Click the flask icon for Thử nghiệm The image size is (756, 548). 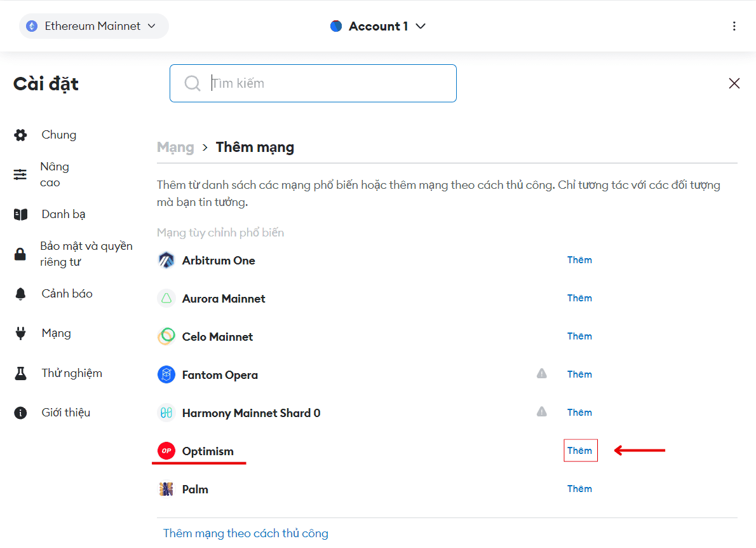(x=20, y=373)
